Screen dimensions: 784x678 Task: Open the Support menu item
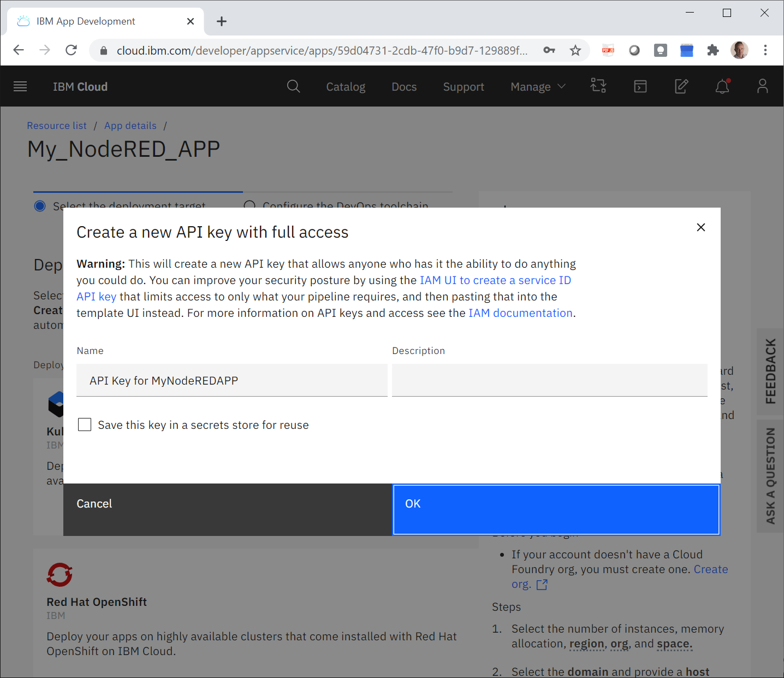pyautogui.click(x=464, y=87)
